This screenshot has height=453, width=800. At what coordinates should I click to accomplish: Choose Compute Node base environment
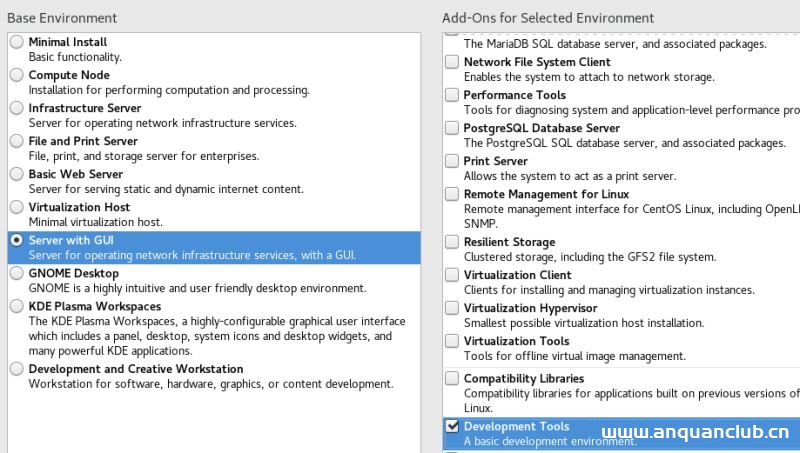coord(17,76)
